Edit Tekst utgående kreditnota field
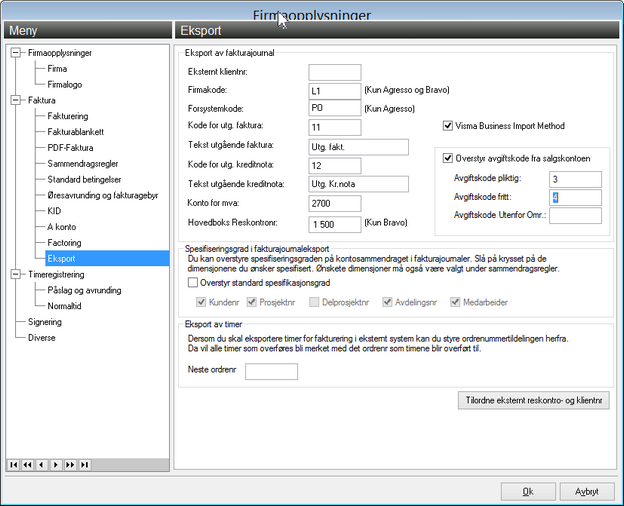Viewport: 624px width, 506px height. 358,184
